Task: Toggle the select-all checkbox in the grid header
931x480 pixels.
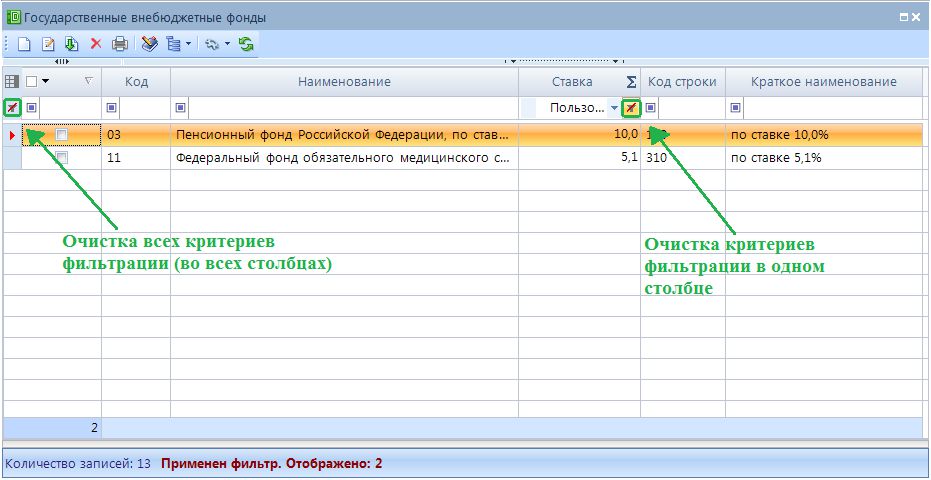Action: [31, 82]
